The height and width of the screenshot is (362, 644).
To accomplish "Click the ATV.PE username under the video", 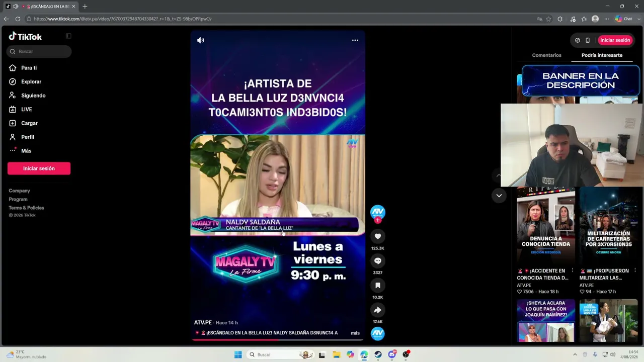I will tap(203, 322).
